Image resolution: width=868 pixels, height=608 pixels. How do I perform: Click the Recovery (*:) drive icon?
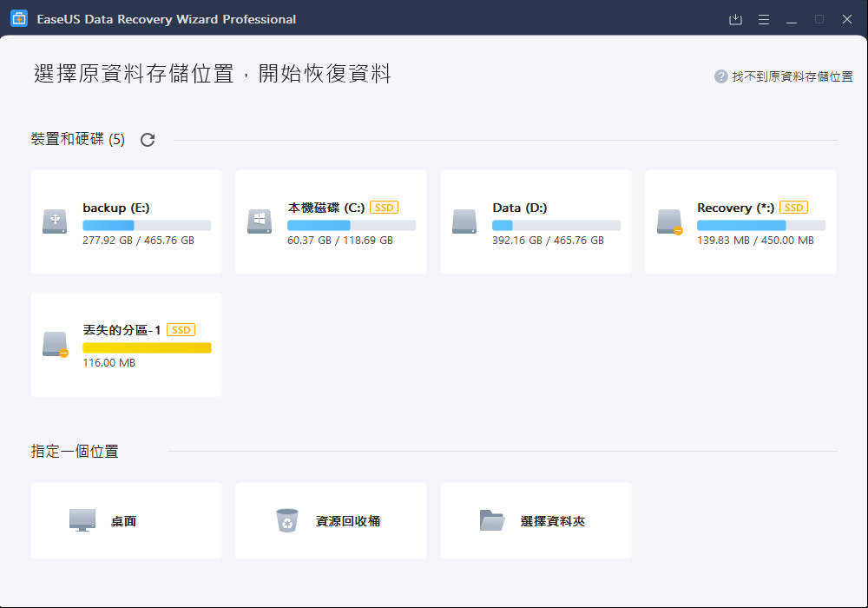(670, 222)
